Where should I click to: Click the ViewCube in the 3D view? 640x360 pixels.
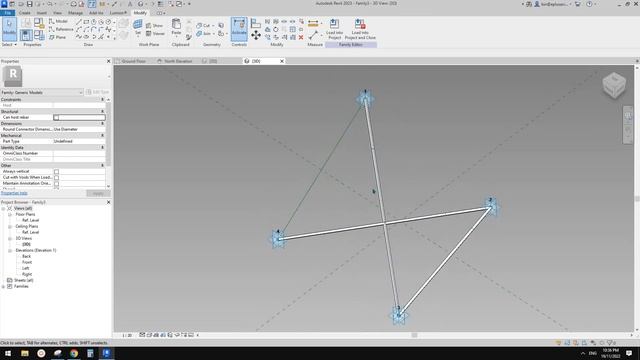point(614,85)
